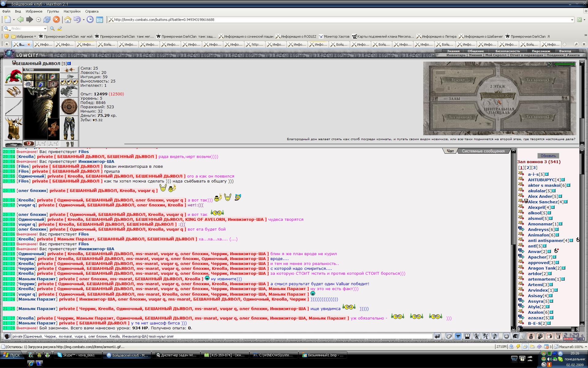Open smiley emoticons picker in chat bar
Image resolution: width=588 pixels, height=368 pixels.
(506, 336)
